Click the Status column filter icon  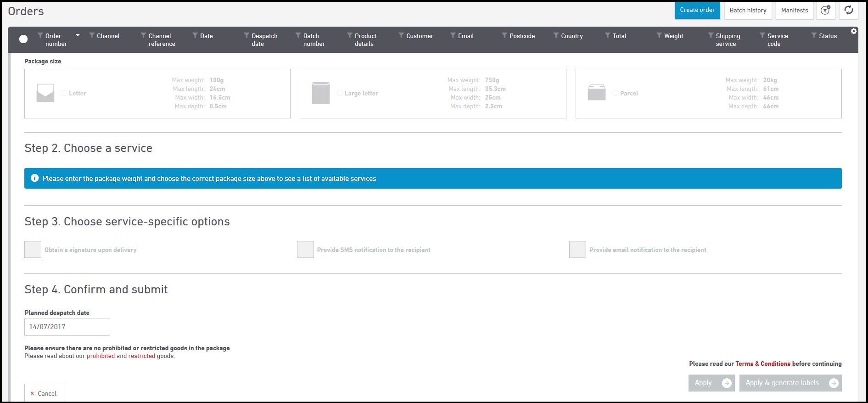(x=814, y=36)
